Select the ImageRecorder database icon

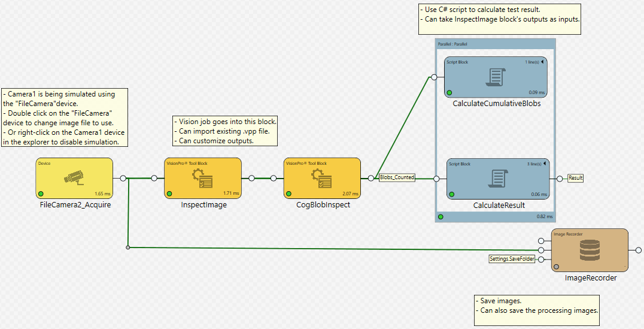click(589, 250)
